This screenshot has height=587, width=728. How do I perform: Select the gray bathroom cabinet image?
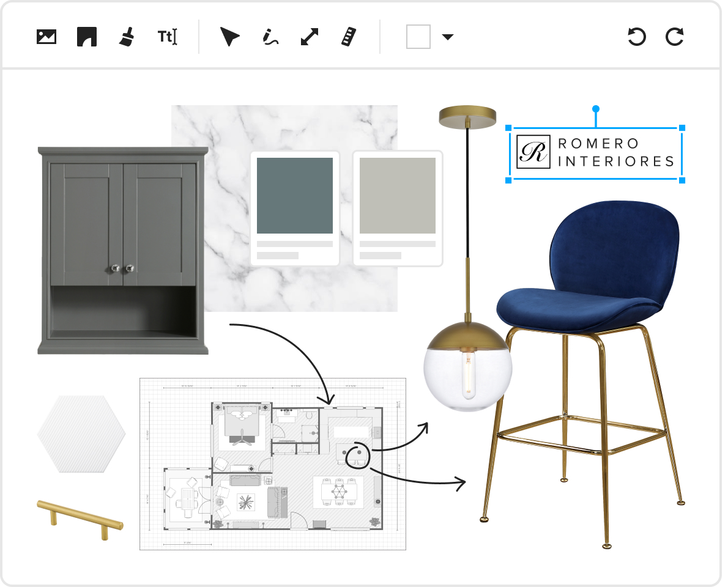click(x=123, y=251)
